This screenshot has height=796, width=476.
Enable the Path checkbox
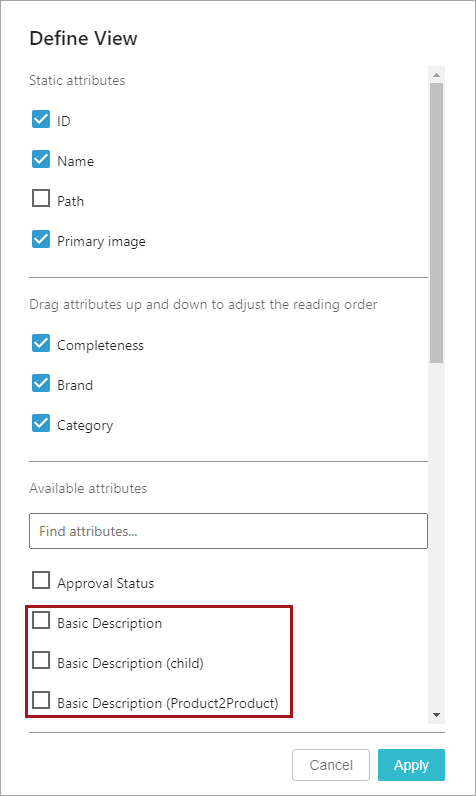click(41, 198)
